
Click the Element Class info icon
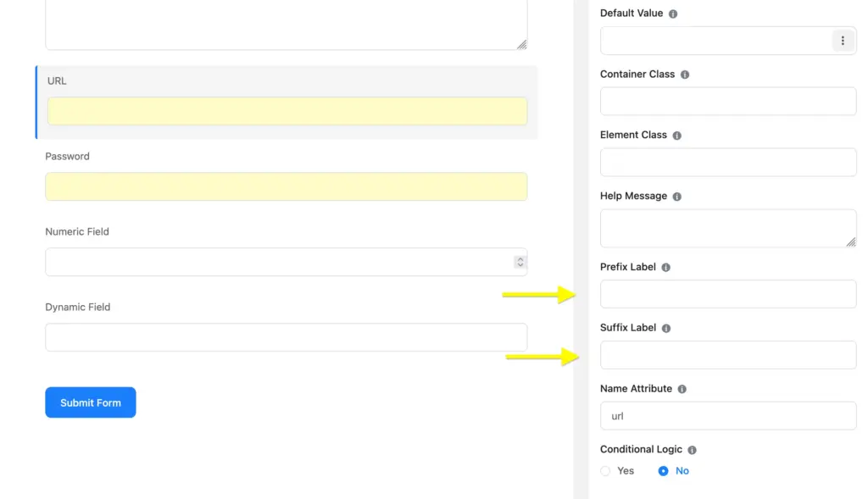676,135
